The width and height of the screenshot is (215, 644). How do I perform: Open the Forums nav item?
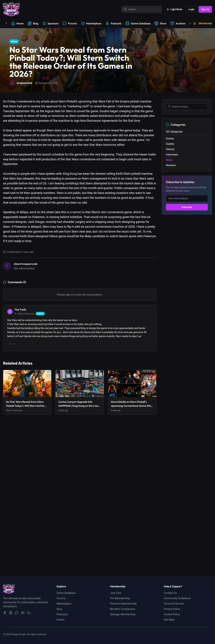pos(70,24)
